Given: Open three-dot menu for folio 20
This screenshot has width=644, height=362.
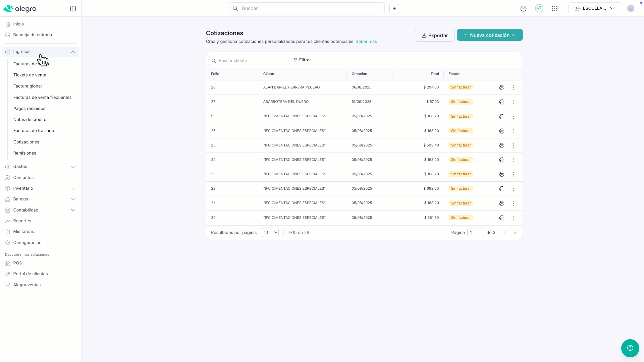Looking at the screenshot, I should pyautogui.click(x=514, y=218).
